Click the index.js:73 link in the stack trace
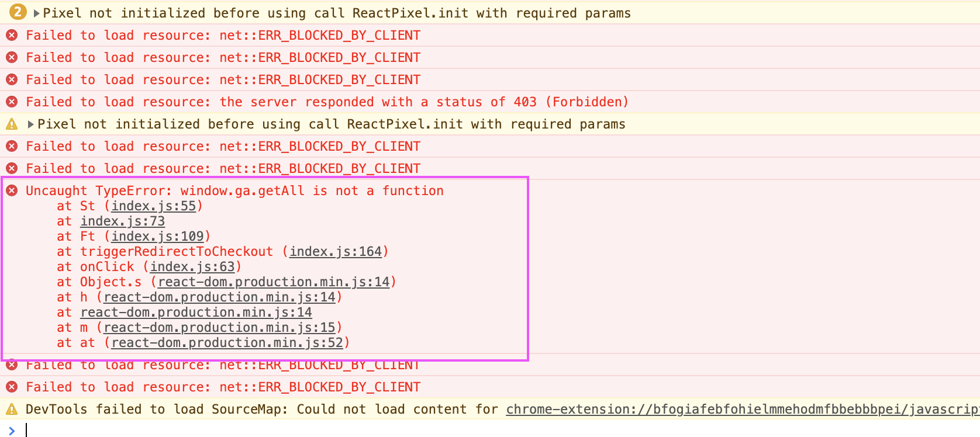980x437 pixels. [x=123, y=221]
